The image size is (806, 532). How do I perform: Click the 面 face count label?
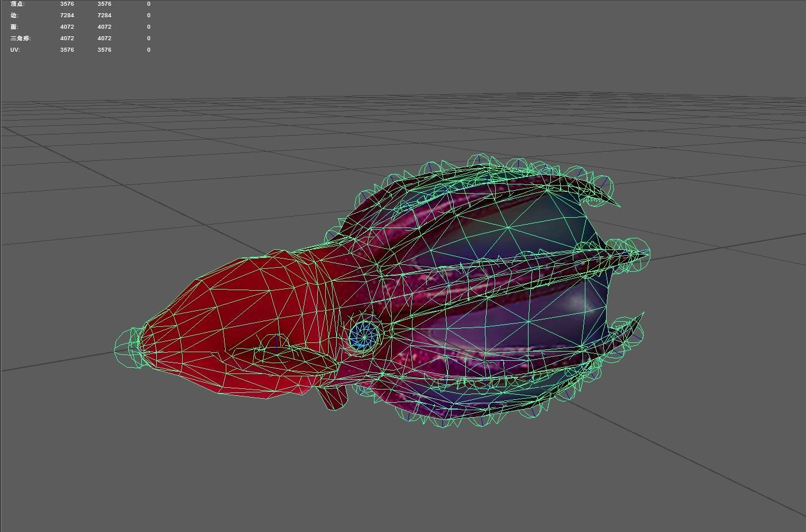(14, 27)
